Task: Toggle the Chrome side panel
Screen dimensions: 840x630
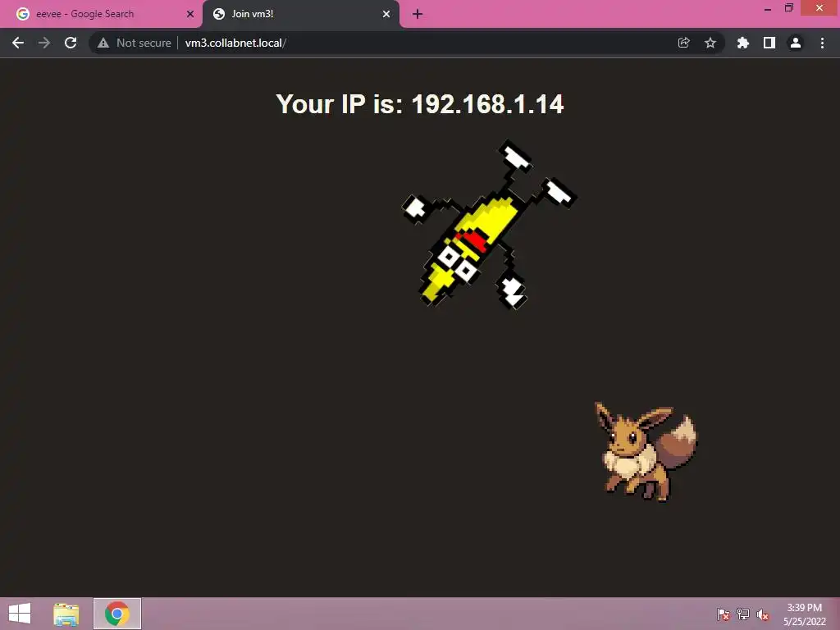Action: click(769, 43)
